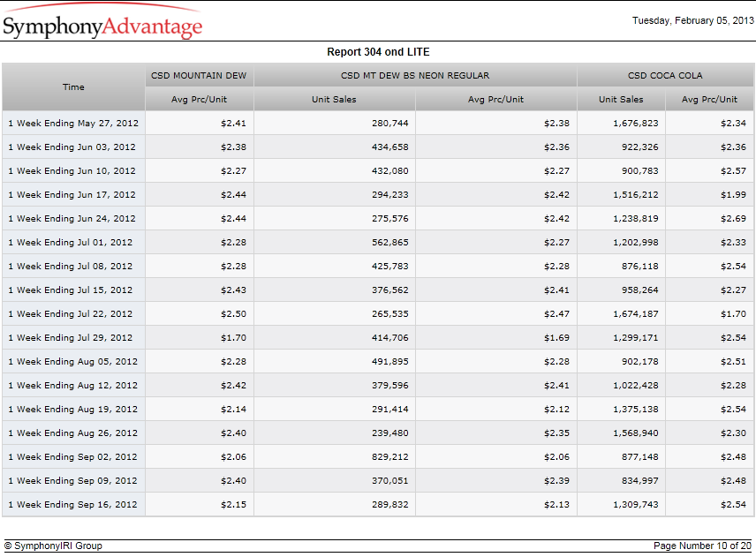
Task: Select the unit sales value 265,535
Action: 390,313
